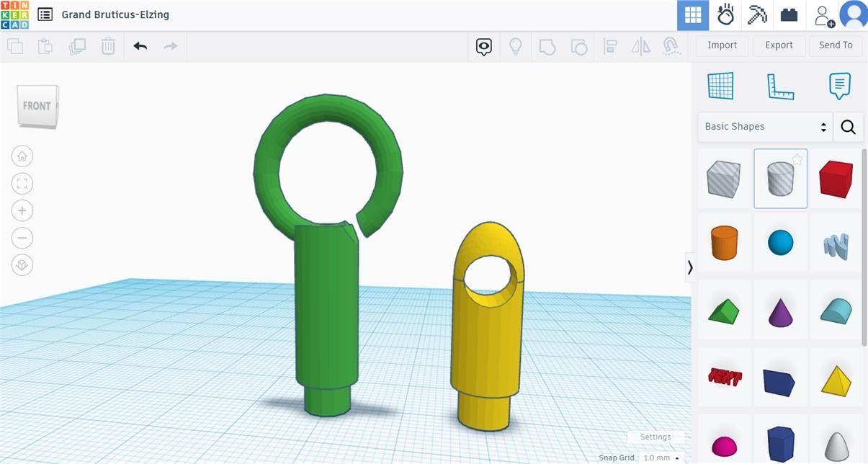The width and height of the screenshot is (868, 464).
Task: Toggle the view options eye icon
Action: (484, 47)
